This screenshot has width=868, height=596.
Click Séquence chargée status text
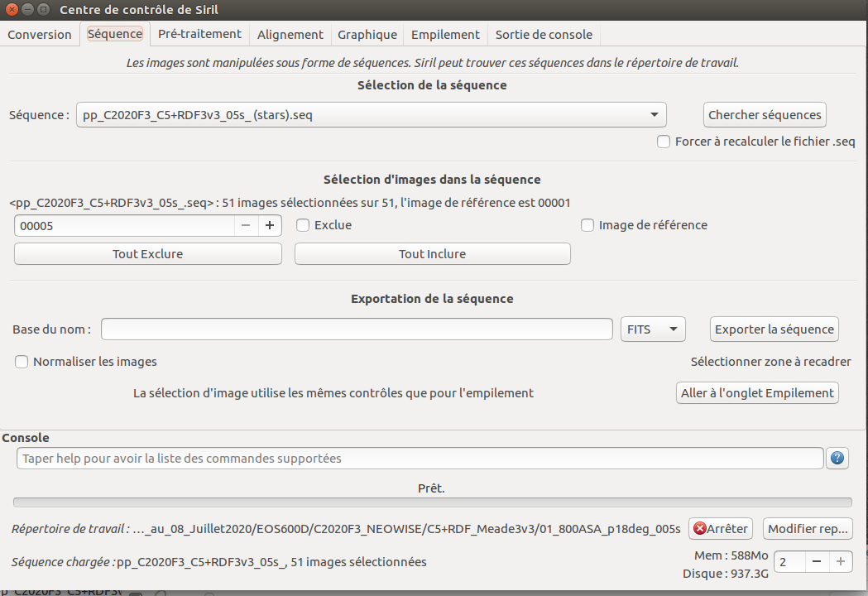pos(219,562)
